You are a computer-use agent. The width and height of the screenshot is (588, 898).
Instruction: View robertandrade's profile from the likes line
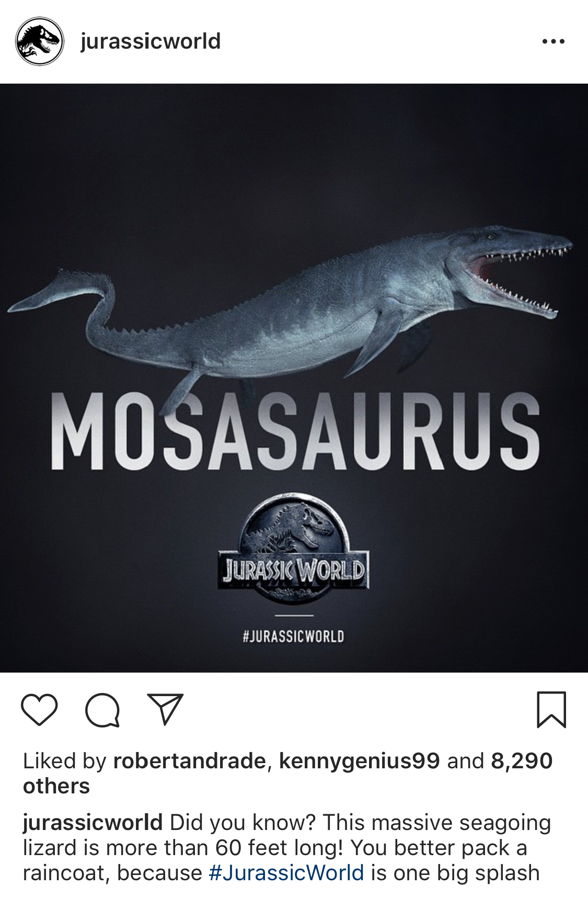(189, 761)
